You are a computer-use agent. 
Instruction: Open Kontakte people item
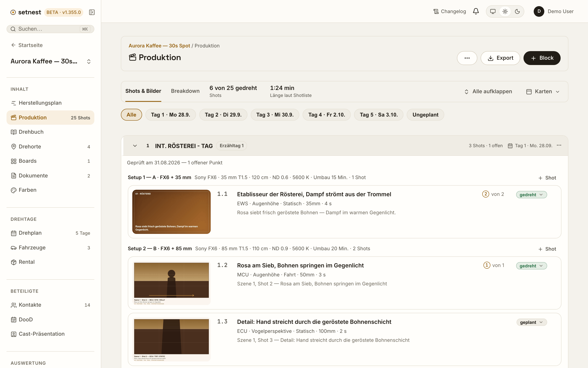click(x=50, y=305)
